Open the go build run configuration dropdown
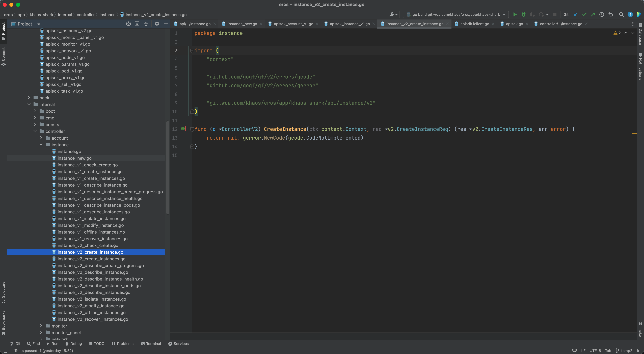644x354 pixels. 455,14
